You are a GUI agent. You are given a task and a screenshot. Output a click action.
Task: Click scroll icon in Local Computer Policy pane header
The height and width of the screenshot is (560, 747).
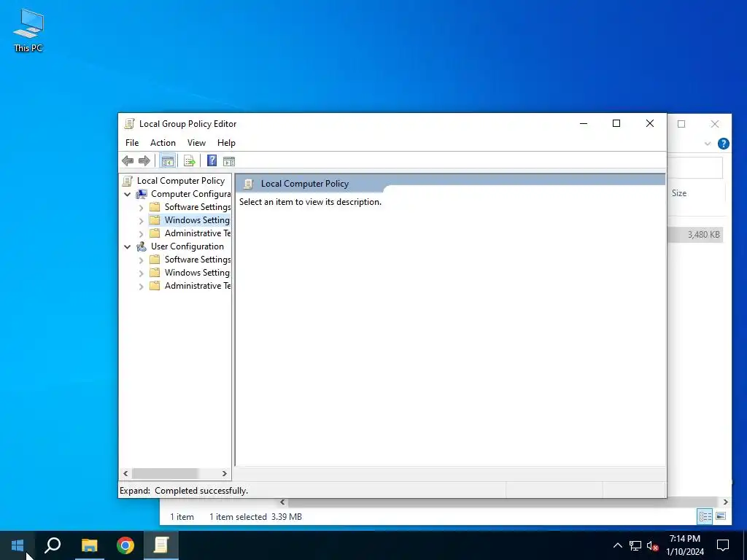(x=248, y=184)
